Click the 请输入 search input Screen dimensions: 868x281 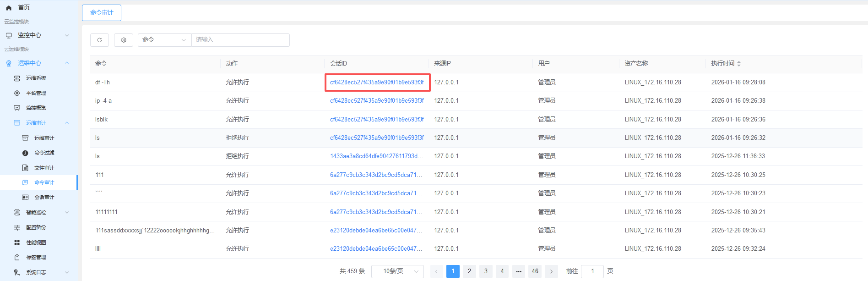(240, 40)
